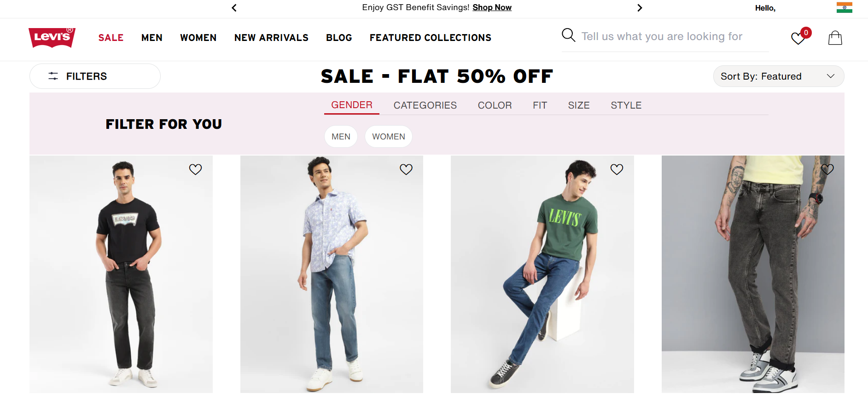
Task: Click the Shop Now link
Action: coord(492,7)
